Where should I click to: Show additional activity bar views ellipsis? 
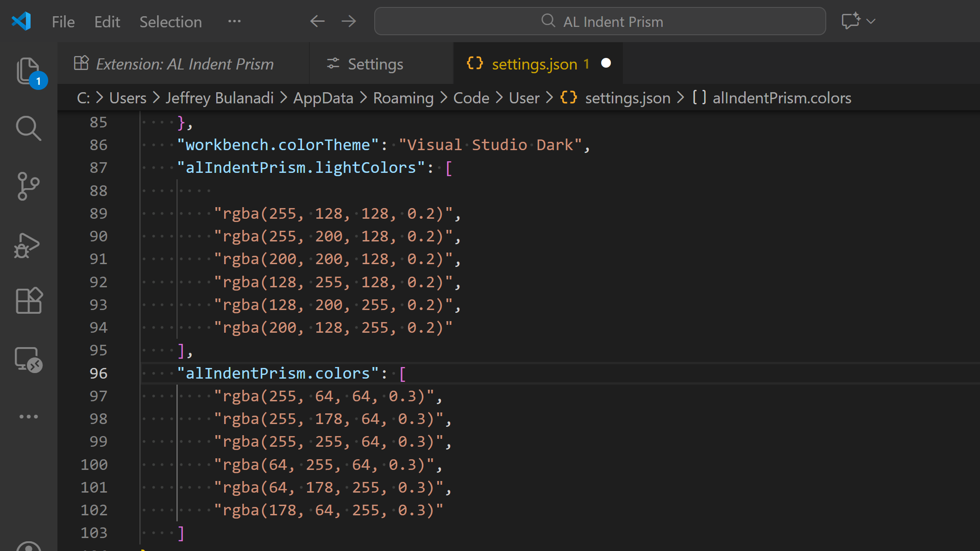29,417
